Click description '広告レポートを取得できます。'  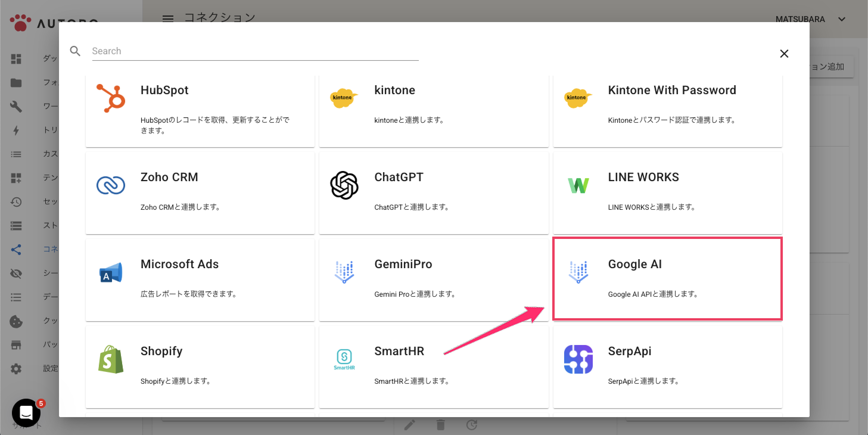[x=188, y=294]
